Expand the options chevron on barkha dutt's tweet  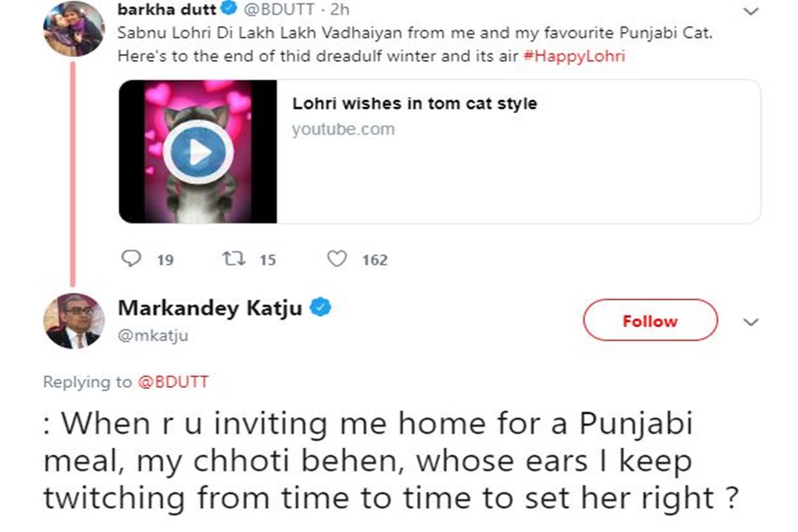pos(751,11)
